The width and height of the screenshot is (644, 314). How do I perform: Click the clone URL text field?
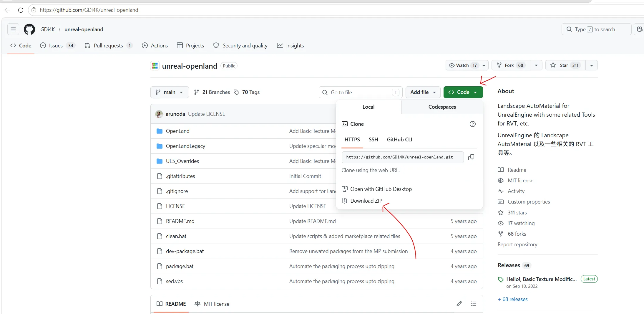[x=403, y=157]
